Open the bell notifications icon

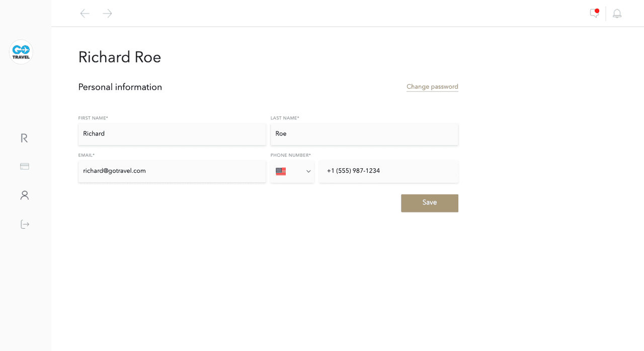point(617,14)
